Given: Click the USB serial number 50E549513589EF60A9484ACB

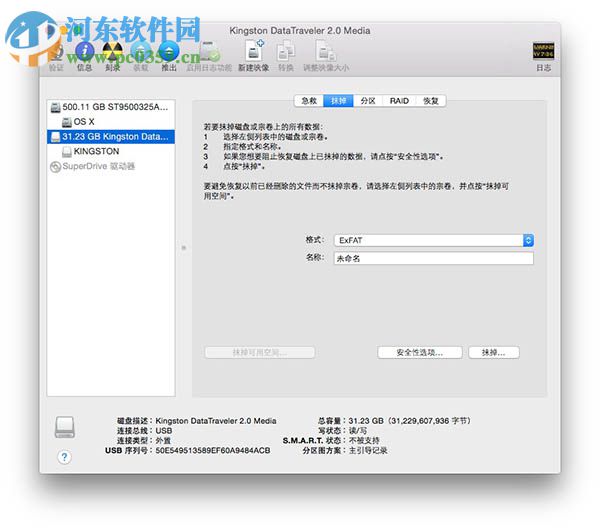Looking at the screenshot, I should (213, 450).
